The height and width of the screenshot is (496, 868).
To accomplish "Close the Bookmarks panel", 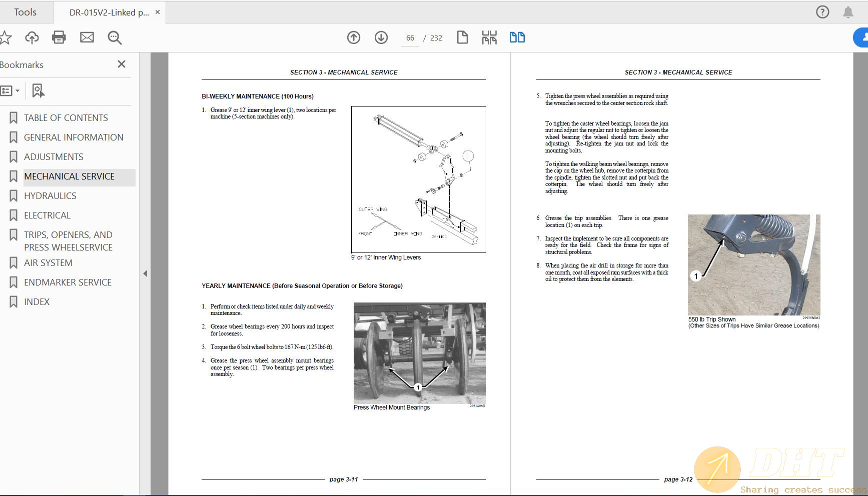I will pyautogui.click(x=122, y=64).
